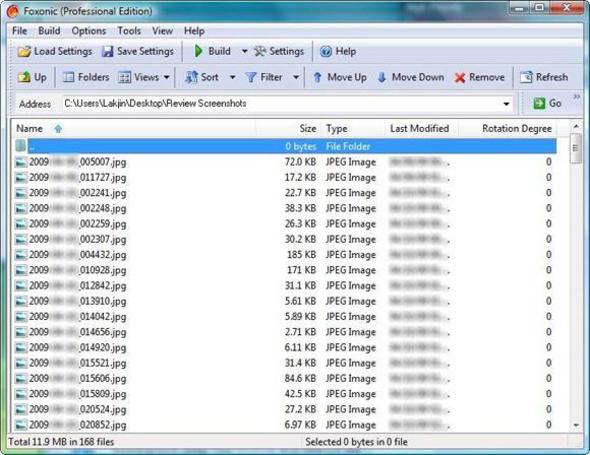Click the Save Settings floppy disk icon
The height and width of the screenshot is (455, 590).
pos(108,51)
